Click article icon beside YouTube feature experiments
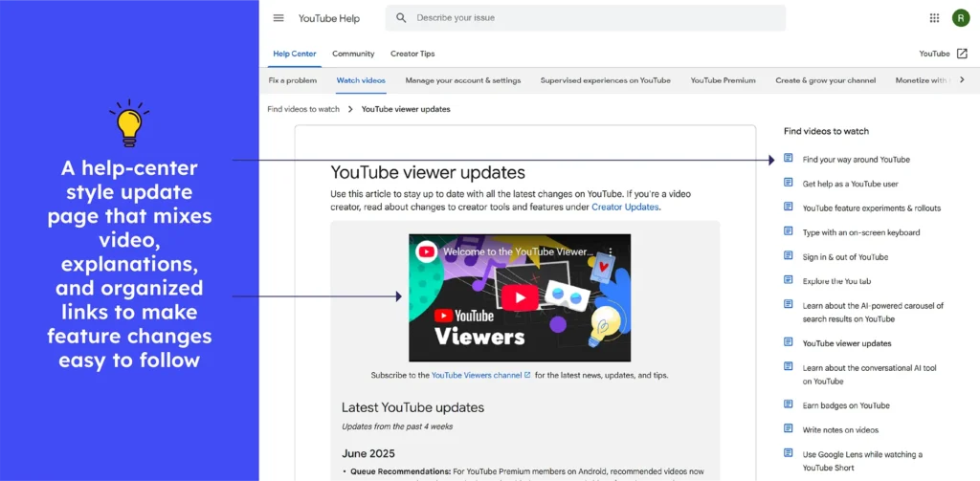 click(x=789, y=208)
